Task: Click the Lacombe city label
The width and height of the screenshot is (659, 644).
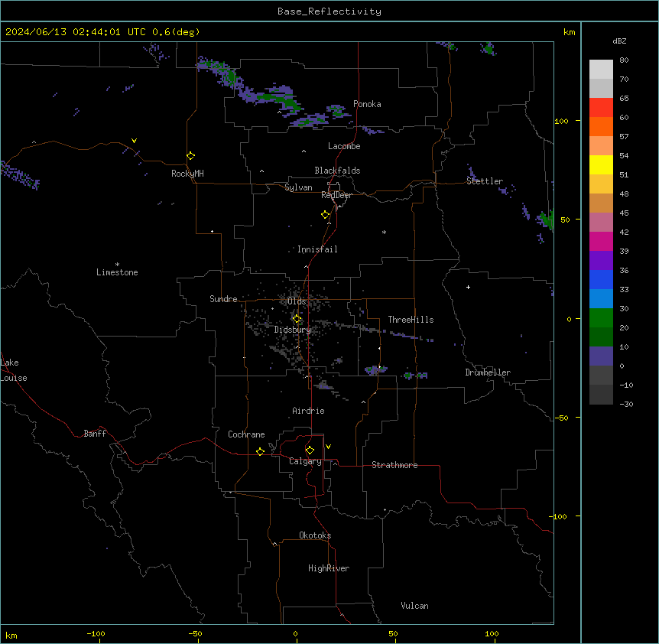Action: click(x=344, y=146)
